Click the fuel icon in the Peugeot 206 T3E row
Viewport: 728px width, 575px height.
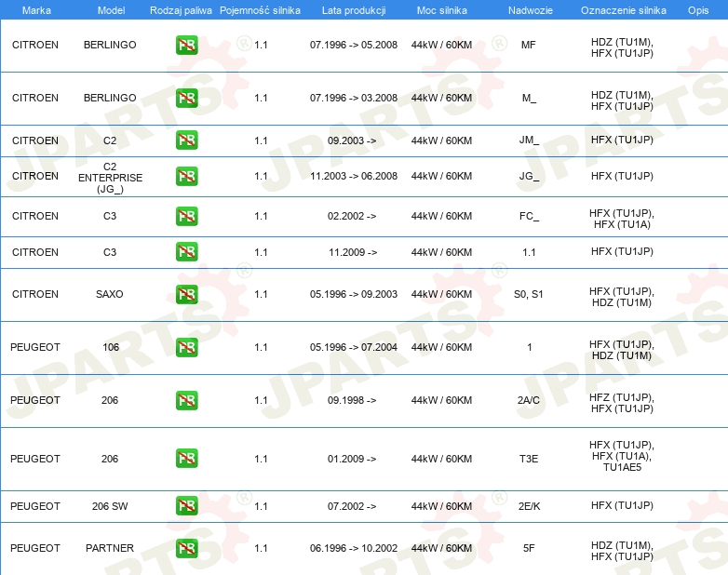pos(186,459)
